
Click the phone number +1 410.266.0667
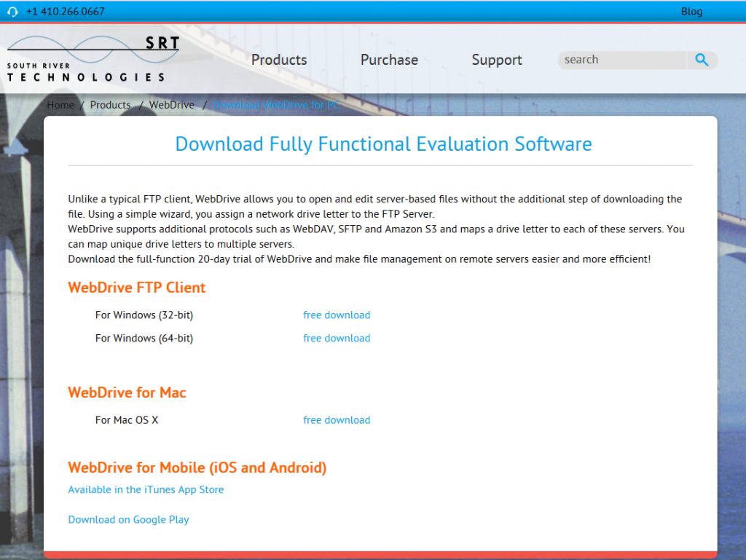point(65,12)
